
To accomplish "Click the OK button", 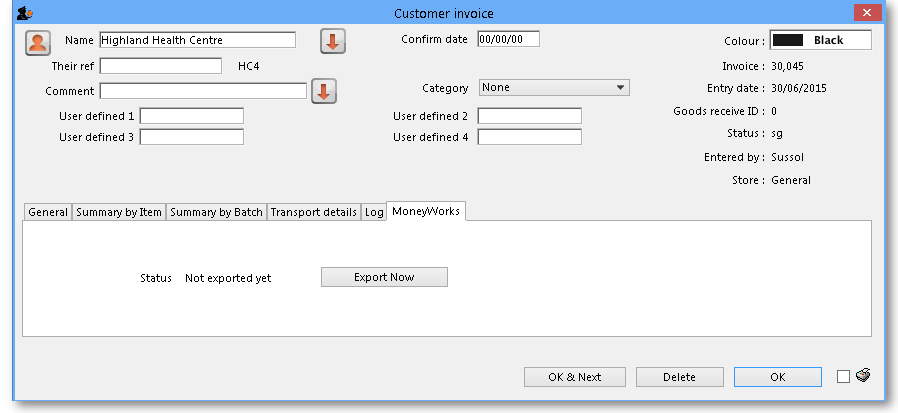I will tap(777, 377).
